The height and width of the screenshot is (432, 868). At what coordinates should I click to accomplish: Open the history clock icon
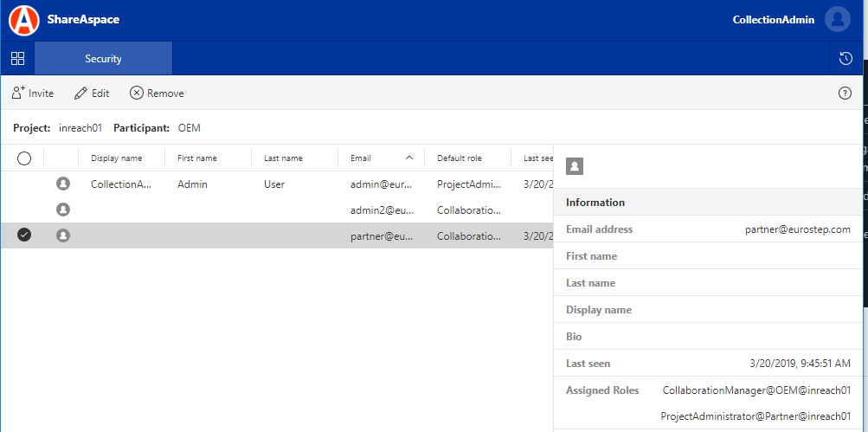[846, 59]
